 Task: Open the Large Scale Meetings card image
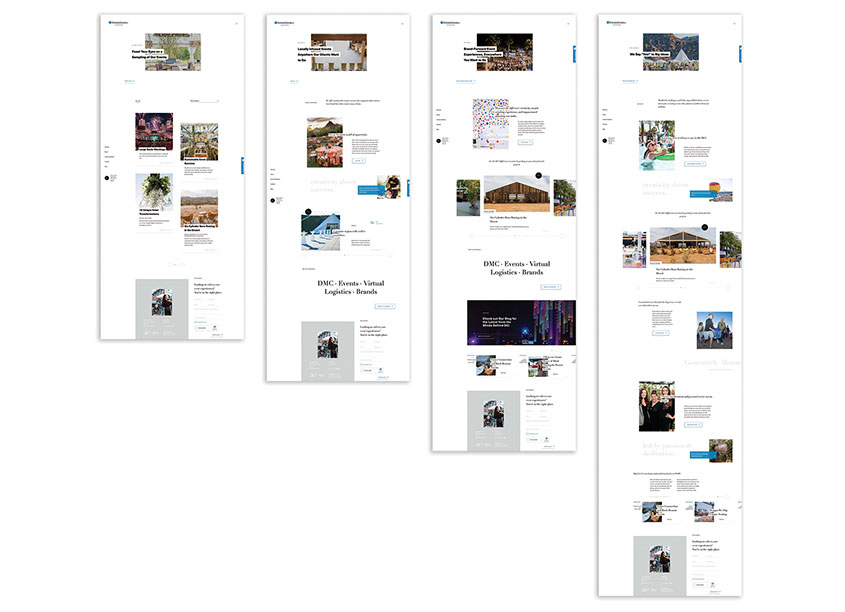pyautogui.click(x=154, y=131)
